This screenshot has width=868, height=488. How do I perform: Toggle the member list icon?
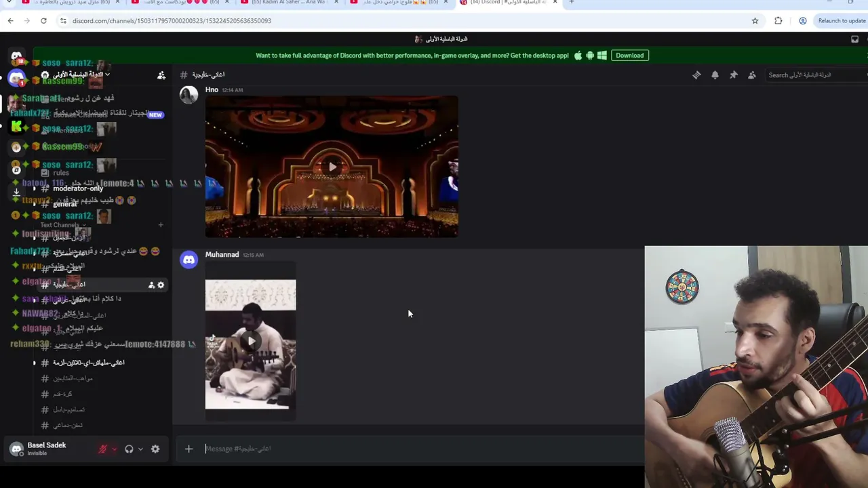(x=752, y=75)
